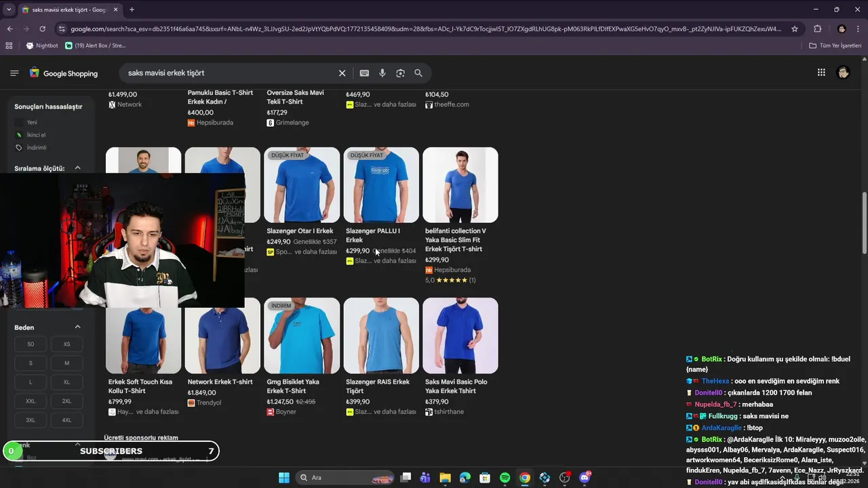Click the address bar URL
This screenshot has width=868, height=488.
point(426,29)
